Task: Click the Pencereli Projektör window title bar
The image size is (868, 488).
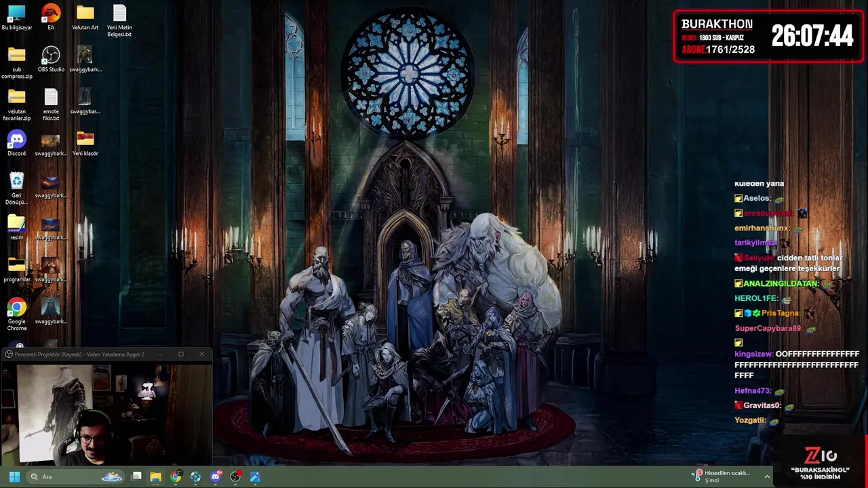Action: point(106,354)
